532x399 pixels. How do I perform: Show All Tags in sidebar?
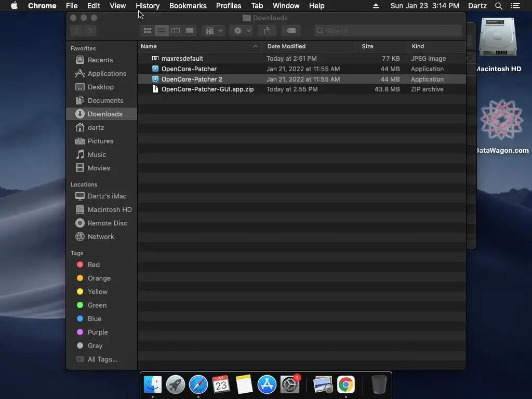tap(101, 360)
